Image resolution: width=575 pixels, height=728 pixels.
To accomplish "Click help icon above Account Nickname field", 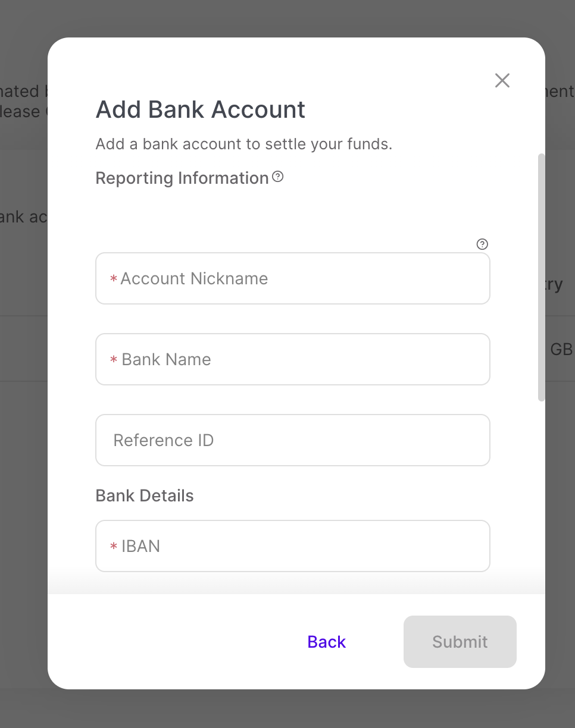I will [x=483, y=244].
